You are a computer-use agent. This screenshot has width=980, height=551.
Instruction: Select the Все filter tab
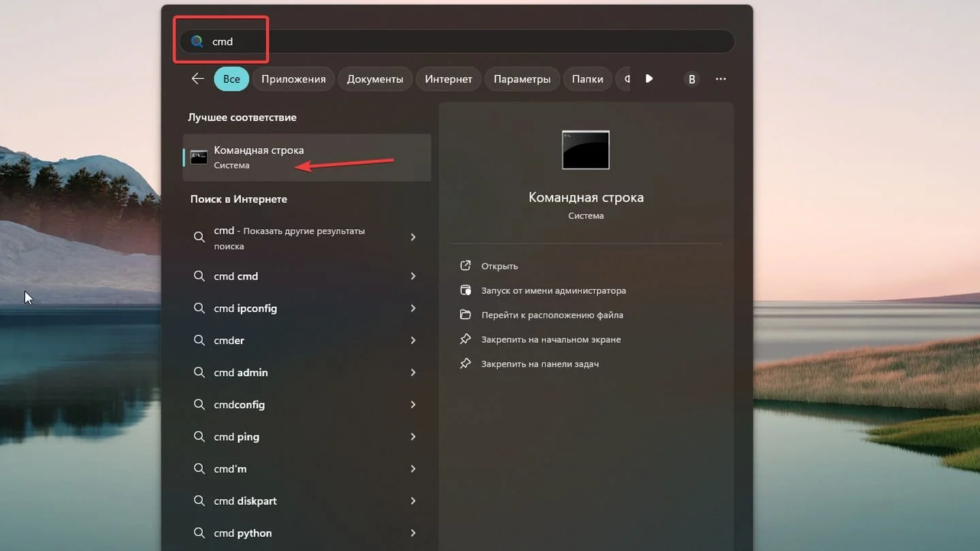pyautogui.click(x=231, y=79)
